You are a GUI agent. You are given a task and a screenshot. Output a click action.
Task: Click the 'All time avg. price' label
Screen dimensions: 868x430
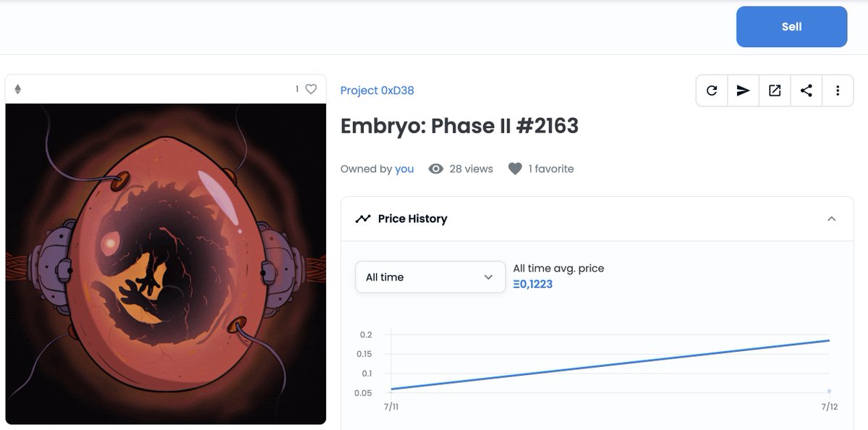pos(558,269)
